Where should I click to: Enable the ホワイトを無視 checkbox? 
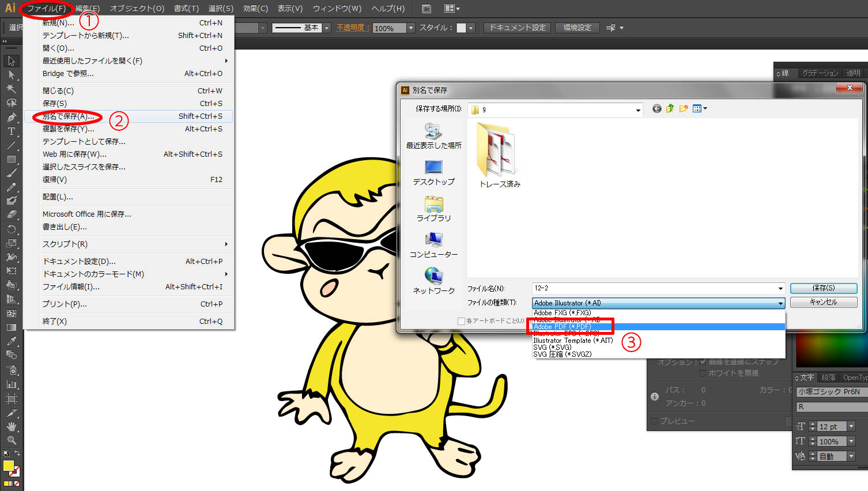pyautogui.click(x=703, y=373)
